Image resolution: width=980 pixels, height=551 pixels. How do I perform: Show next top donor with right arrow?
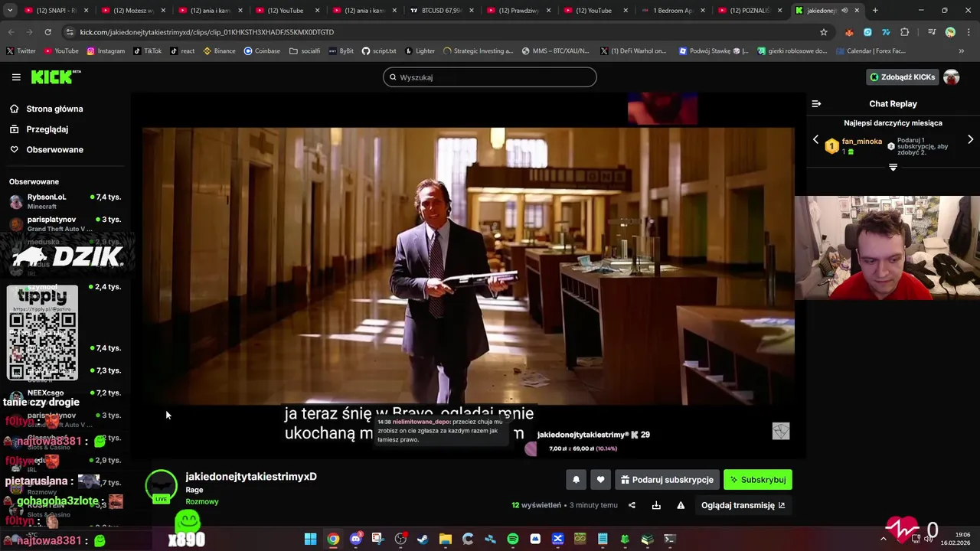(970, 140)
